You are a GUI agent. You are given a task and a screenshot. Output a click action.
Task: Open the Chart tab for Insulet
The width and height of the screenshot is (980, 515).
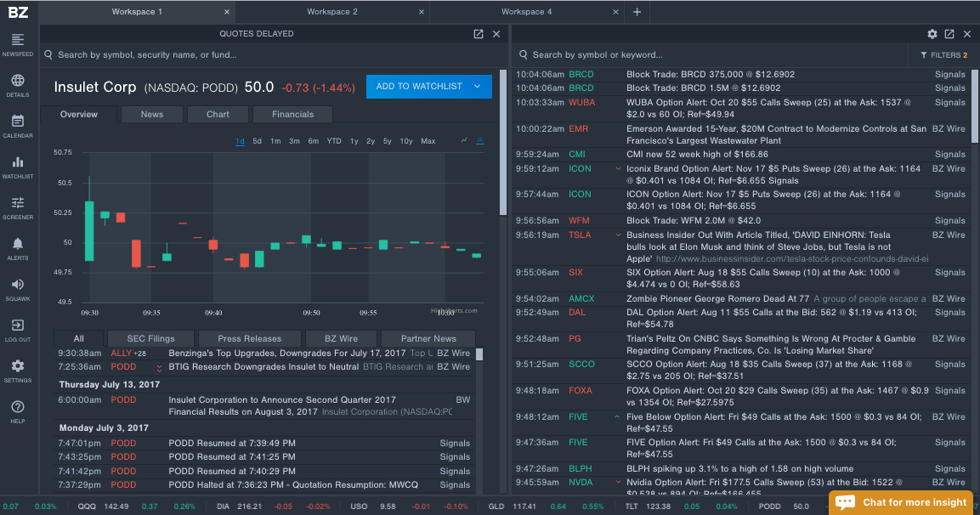coord(218,115)
